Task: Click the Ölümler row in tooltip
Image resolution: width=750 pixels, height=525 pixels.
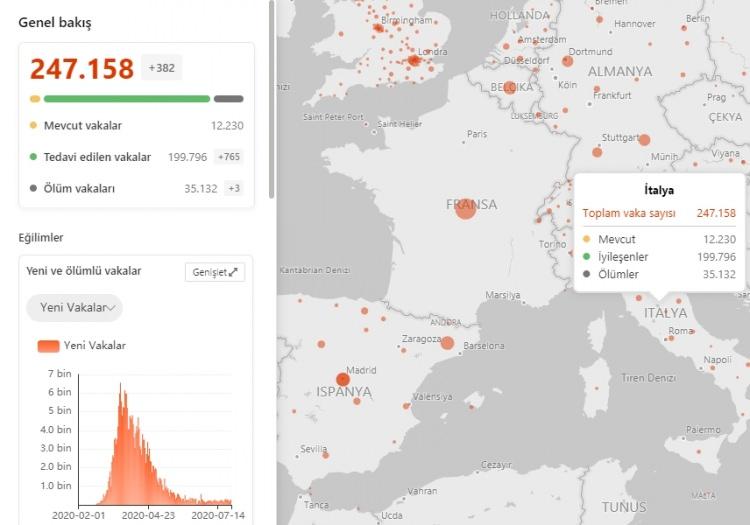Action: [659, 274]
